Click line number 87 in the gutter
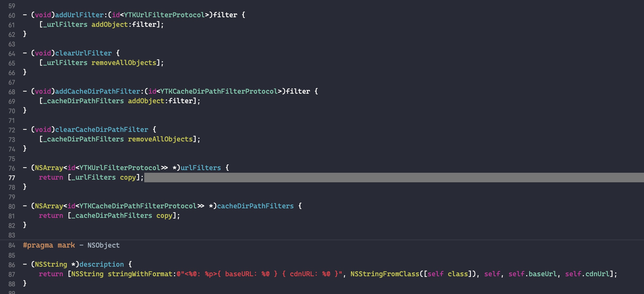The image size is (644, 294). click(12, 274)
